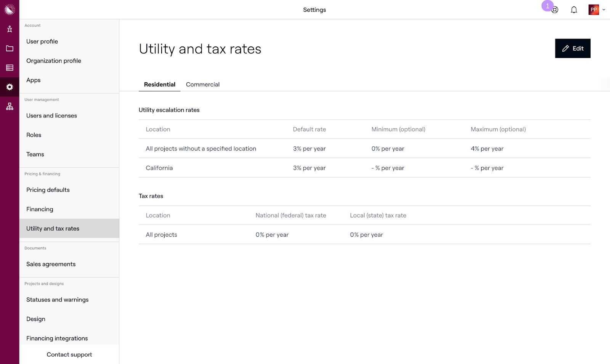Open the help lifebuoy icon
Screen dimensions: 610x364
coord(555,10)
